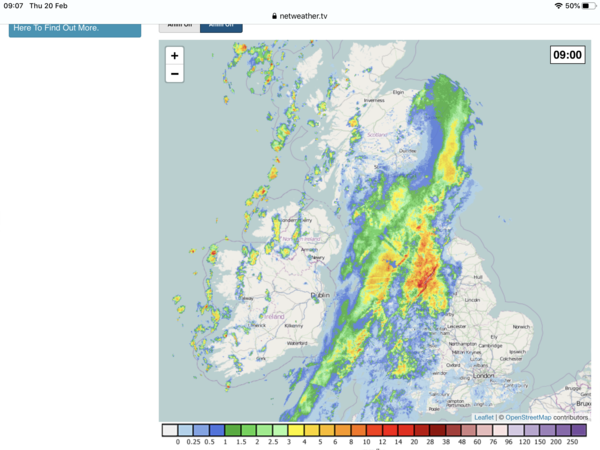Tap the 09:07 clock in status bar
Viewport: 600px width, 450px height.
(x=13, y=6)
